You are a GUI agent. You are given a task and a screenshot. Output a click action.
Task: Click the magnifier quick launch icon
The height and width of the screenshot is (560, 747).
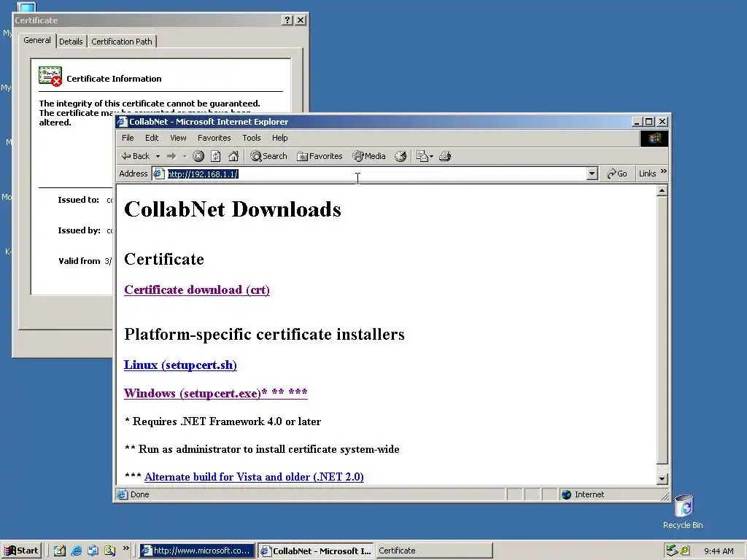coord(109,551)
